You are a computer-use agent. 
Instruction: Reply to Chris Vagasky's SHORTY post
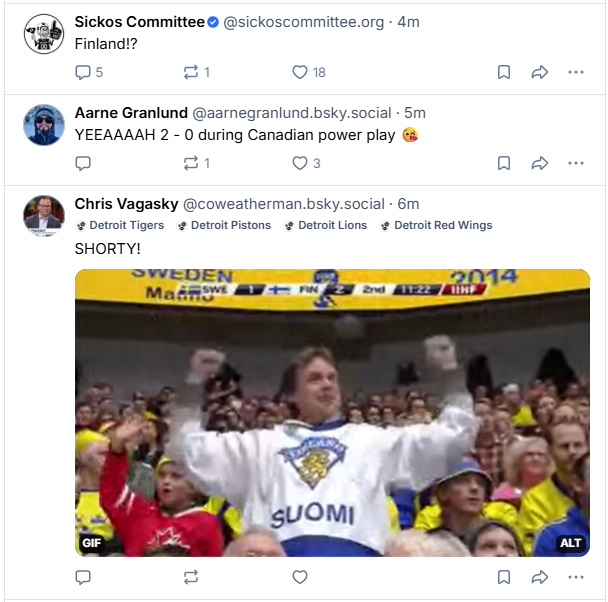(x=83, y=577)
